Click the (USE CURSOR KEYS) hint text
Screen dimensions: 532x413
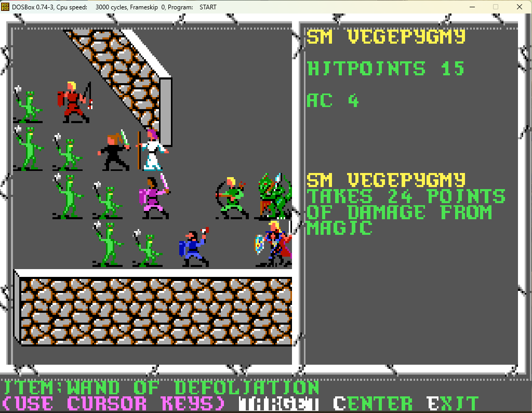(x=114, y=404)
